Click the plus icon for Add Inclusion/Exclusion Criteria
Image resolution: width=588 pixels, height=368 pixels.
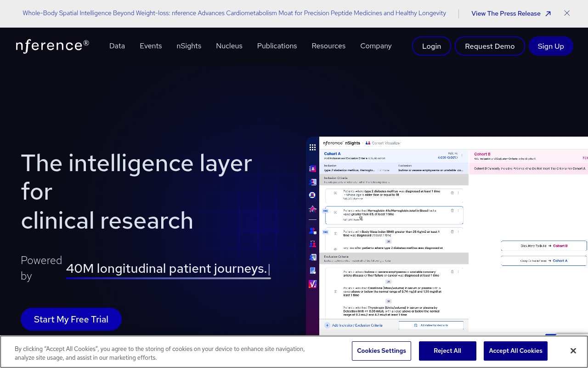(x=328, y=325)
